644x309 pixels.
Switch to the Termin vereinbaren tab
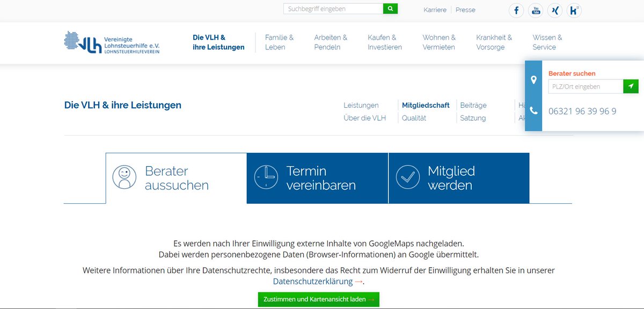click(x=317, y=178)
